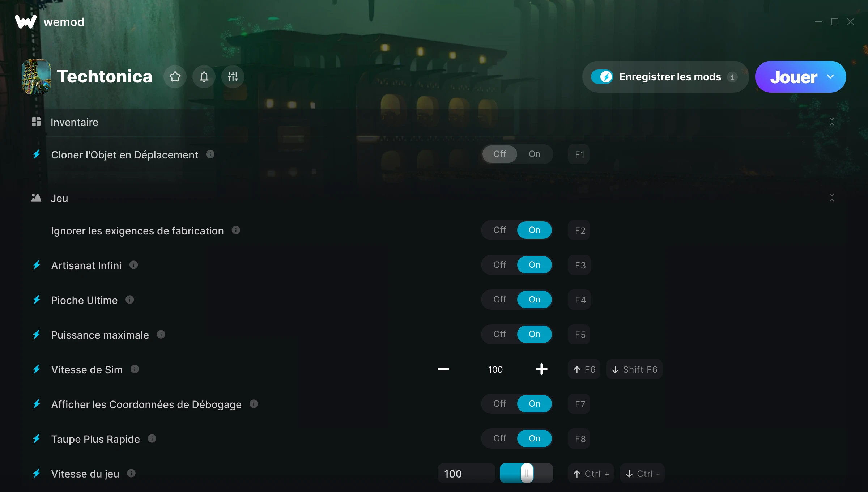This screenshot has width=868, height=492.
Task: Favorite Techtonica with the star icon
Action: tap(175, 77)
